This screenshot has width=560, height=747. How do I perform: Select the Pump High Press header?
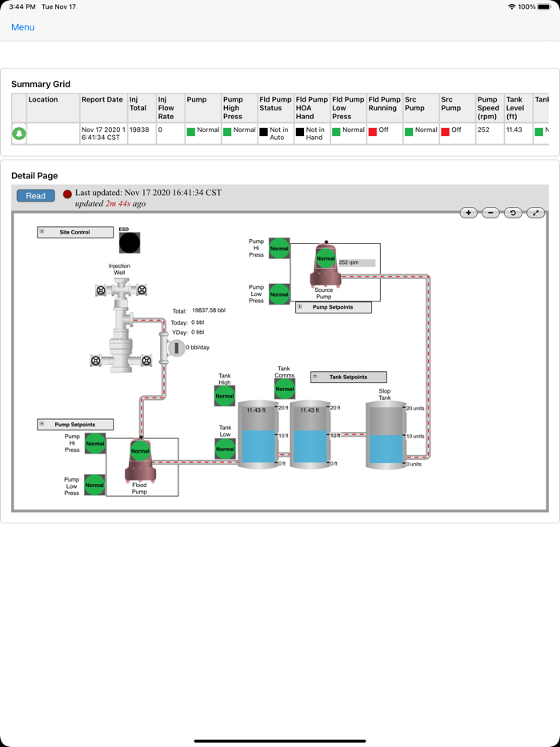pyautogui.click(x=238, y=108)
